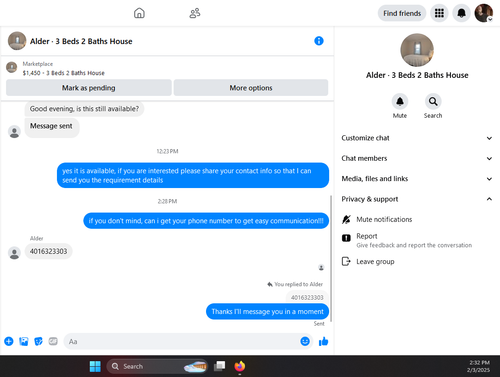The image size is (500, 377).
Task: Open Firefox from the taskbar
Action: [x=240, y=366]
